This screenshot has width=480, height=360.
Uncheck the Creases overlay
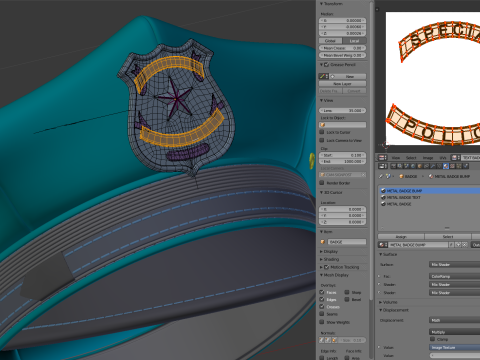322,307
